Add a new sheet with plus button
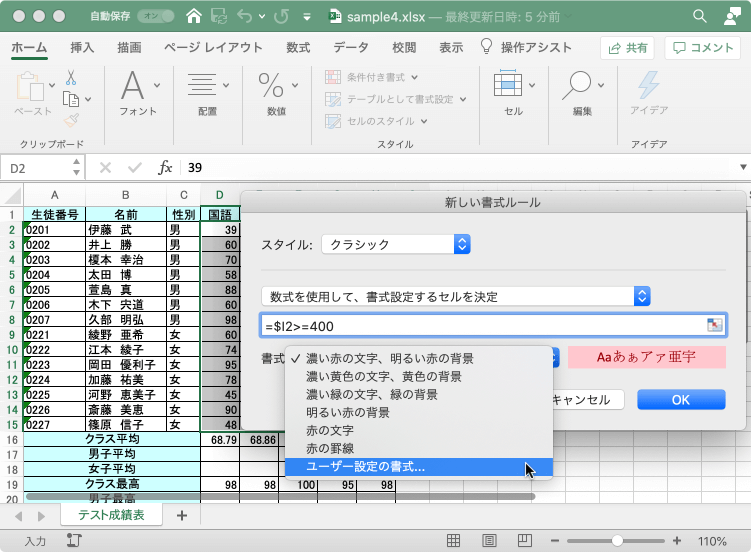The height and width of the screenshot is (552, 751). [x=182, y=516]
